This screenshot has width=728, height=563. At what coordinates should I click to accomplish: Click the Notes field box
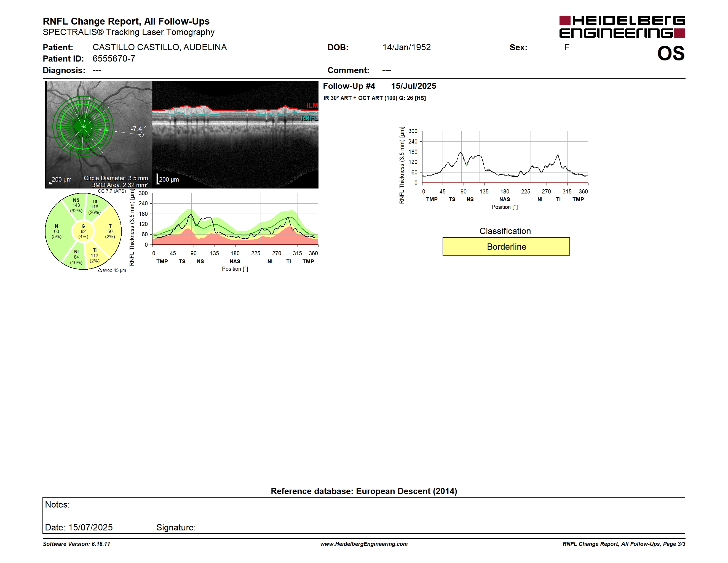coord(364,515)
